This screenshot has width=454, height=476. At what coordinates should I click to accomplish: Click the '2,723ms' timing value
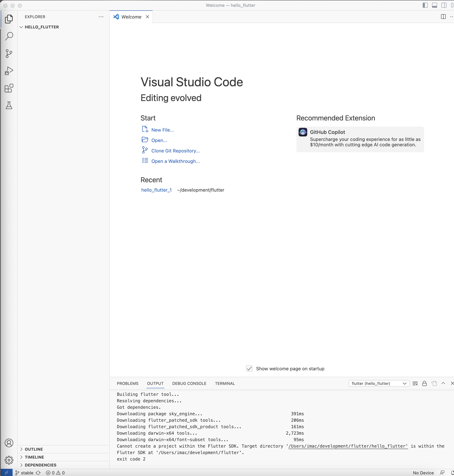pos(295,433)
